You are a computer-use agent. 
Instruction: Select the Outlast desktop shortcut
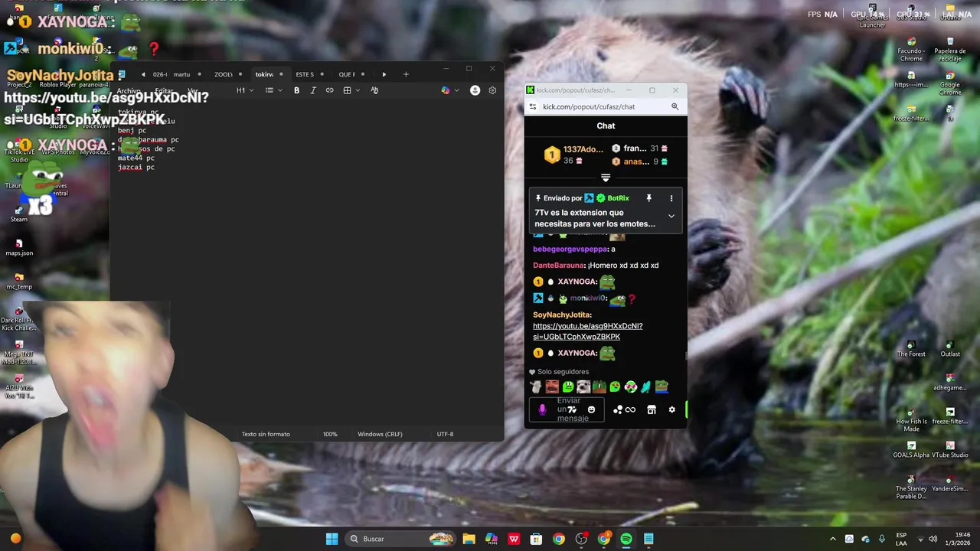pos(950,348)
